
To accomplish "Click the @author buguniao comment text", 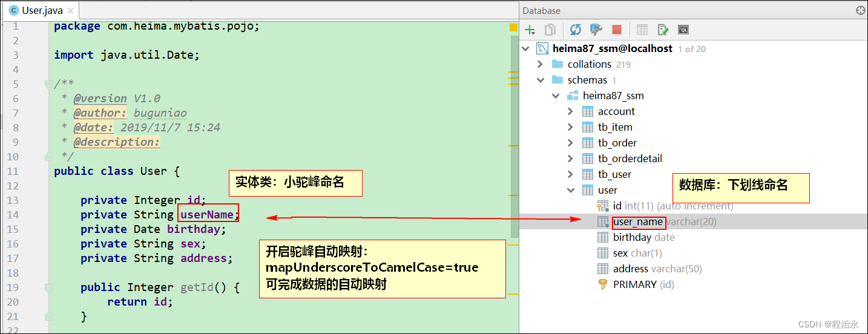I will [130, 113].
